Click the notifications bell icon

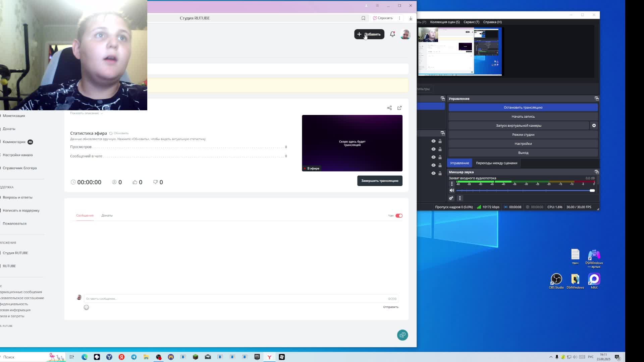coord(392,34)
